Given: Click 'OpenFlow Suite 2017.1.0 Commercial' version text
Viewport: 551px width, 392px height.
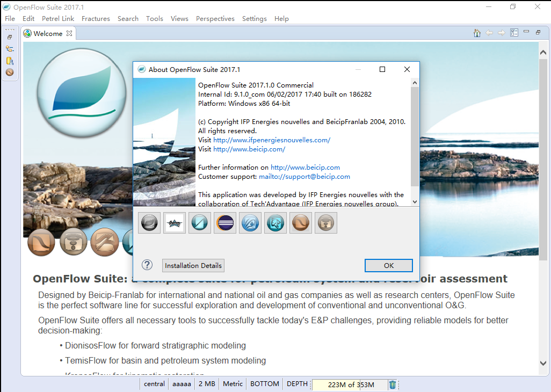Looking at the screenshot, I should coord(256,85).
